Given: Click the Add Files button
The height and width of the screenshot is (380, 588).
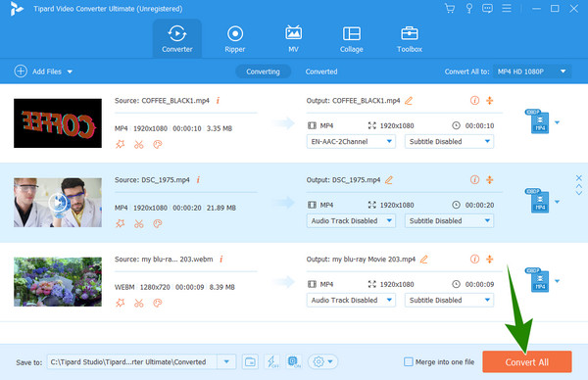Looking at the screenshot, I should tap(43, 71).
